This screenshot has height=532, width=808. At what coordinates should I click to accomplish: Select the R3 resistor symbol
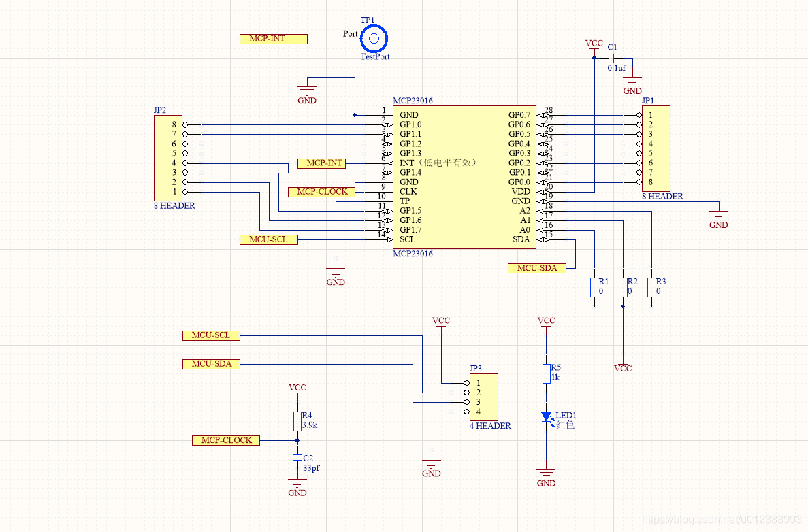[x=652, y=287]
